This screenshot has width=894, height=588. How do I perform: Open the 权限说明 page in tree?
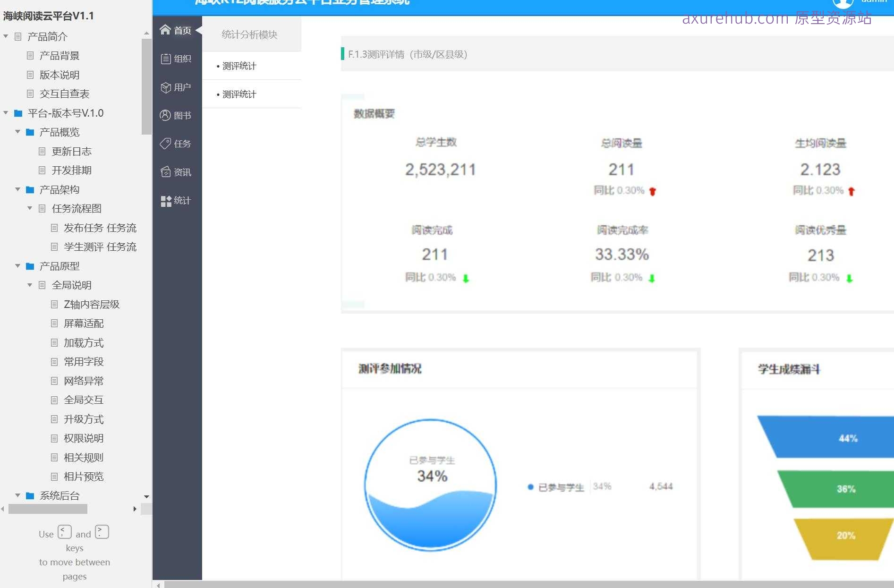84,438
